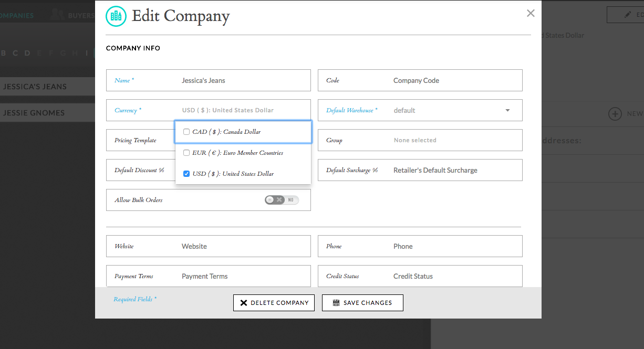Click the Name input field
The width and height of the screenshot is (644, 349).
pyautogui.click(x=209, y=80)
